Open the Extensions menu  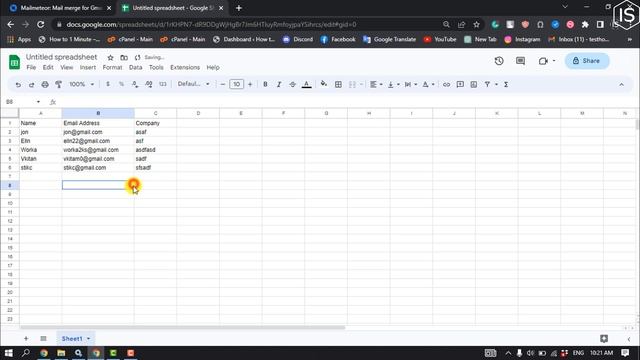[x=185, y=67]
